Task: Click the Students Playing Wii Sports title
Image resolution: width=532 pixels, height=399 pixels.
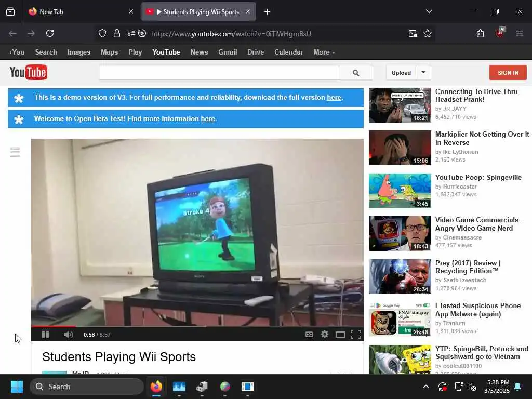Action: (x=119, y=357)
